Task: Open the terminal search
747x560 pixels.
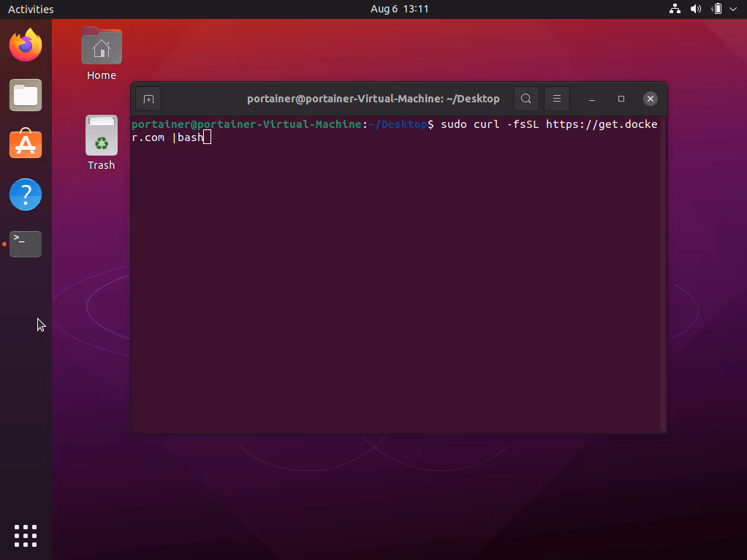Action: (526, 99)
